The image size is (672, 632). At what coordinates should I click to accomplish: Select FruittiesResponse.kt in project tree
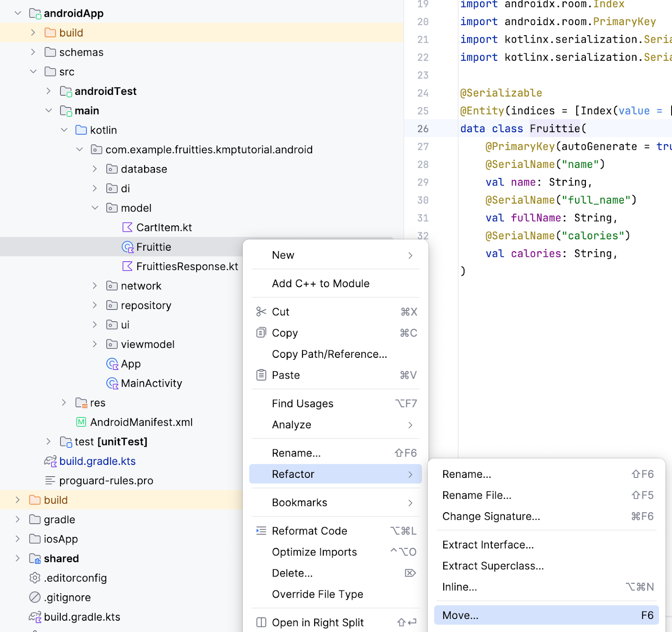click(x=187, y=266)
